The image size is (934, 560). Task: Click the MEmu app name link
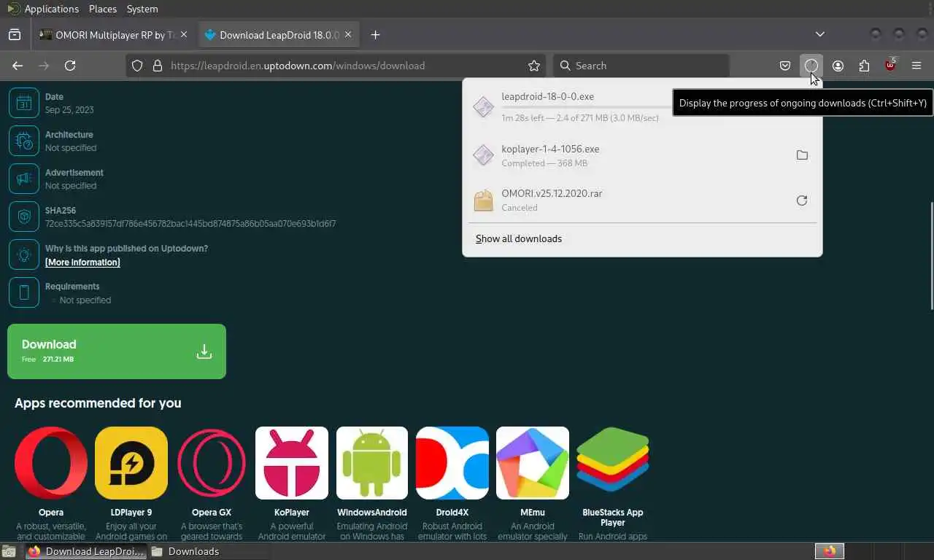coord(533,513)
